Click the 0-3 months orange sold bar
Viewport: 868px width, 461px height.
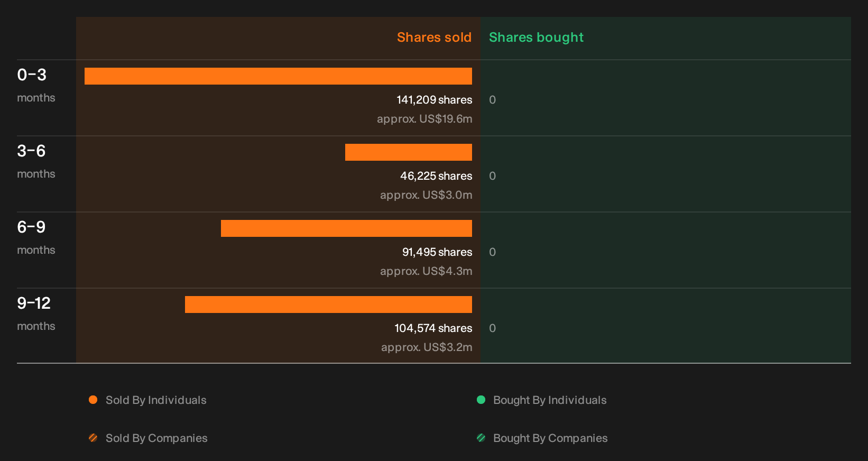tap(278, 76)
